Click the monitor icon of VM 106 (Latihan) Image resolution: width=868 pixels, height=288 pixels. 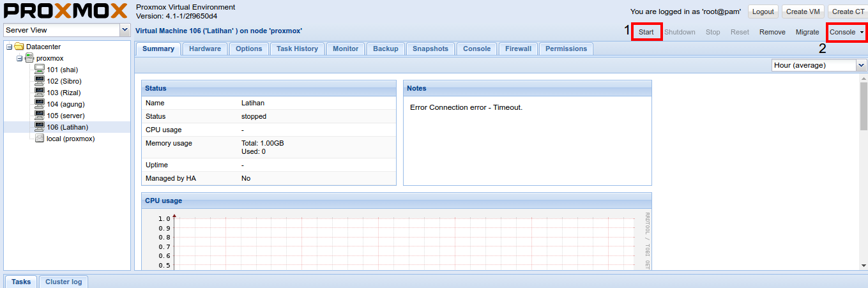(40, 127)
